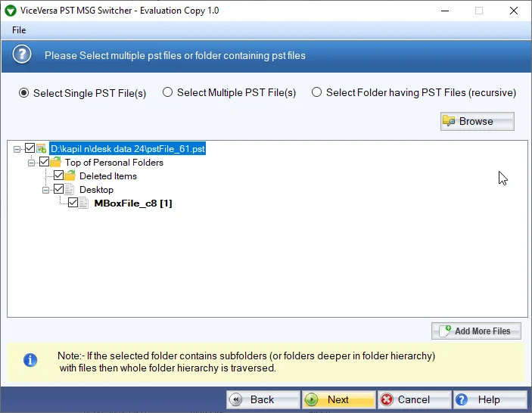This screenshot has width=532, height=413.
Task: Click the ViceVersa app logo icon
Action: [11, 11]
